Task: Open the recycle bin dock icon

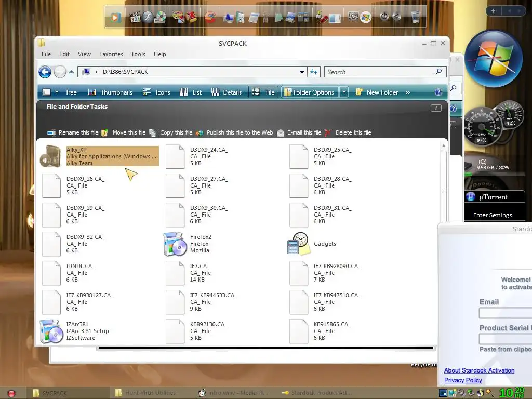Action: click(x=416, y=17)
